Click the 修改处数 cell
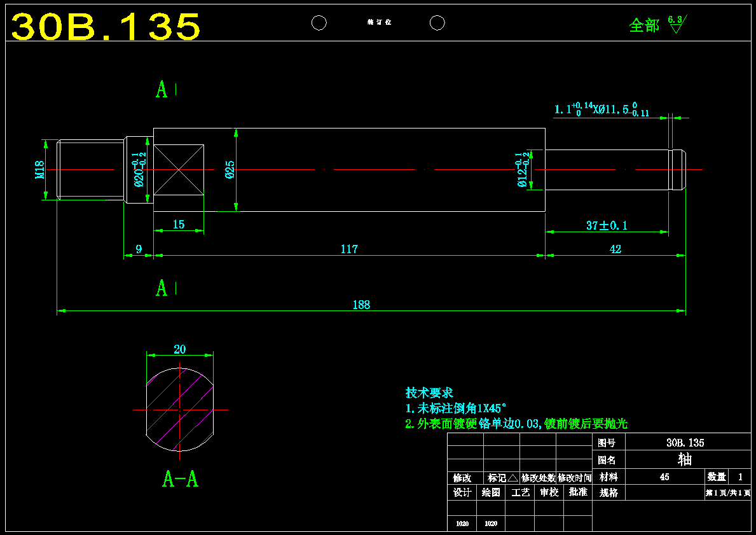The height and width of the screenshot is (535, 756). (538, 478)
